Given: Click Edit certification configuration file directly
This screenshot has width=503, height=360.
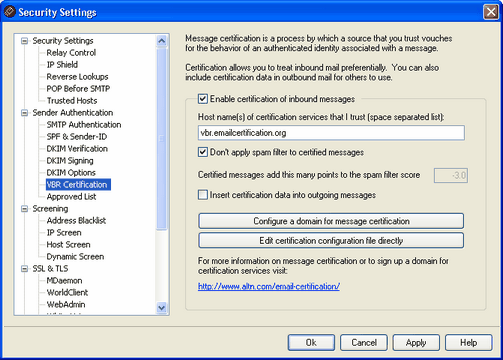Looking at the screenshot, I should coord(331,240).
